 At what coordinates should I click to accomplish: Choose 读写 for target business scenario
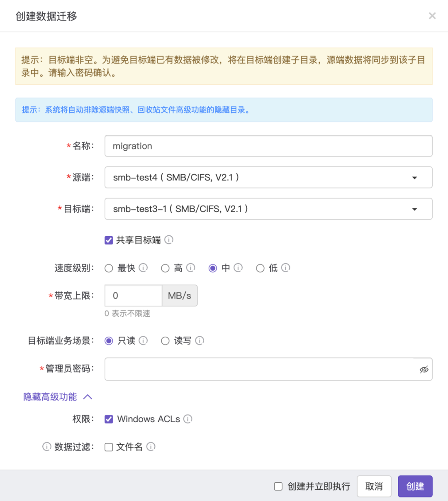coord(165,341)
